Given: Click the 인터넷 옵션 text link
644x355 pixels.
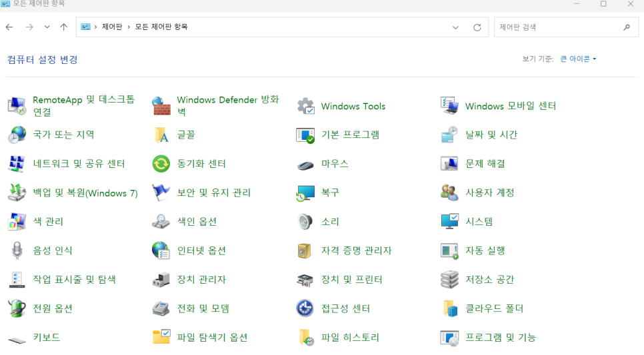Looking at the screenshot, I should (x=201, y=250).
